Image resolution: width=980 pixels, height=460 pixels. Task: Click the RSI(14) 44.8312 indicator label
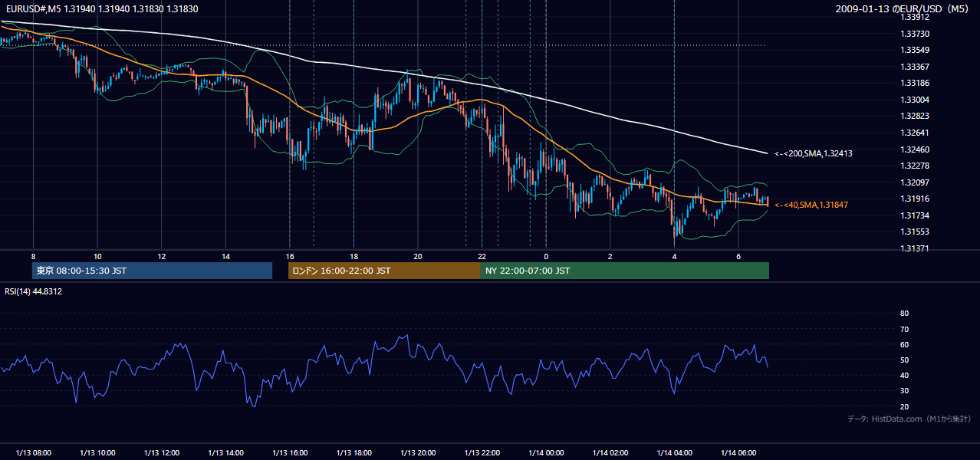[x=34, y=291]
